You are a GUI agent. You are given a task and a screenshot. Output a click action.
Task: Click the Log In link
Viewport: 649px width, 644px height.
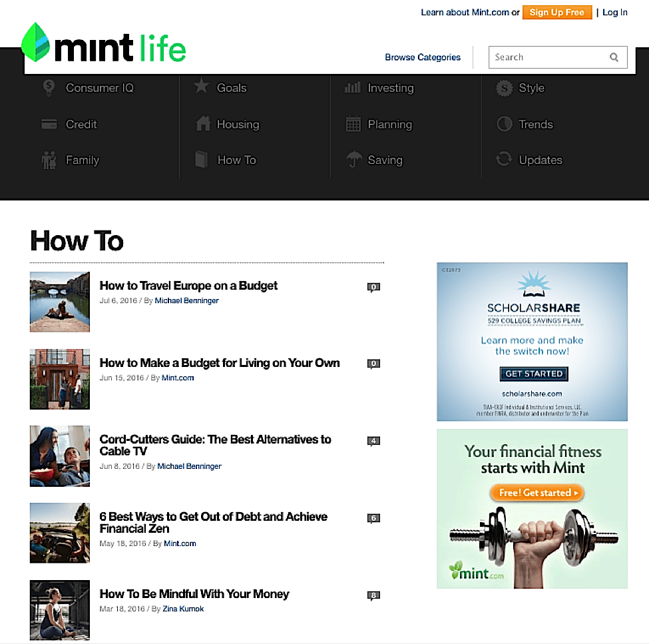pyautogui.click(x=614, y=13)
